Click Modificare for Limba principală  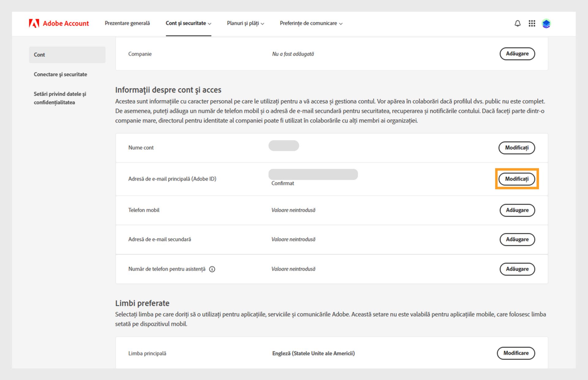coord(516,353)
